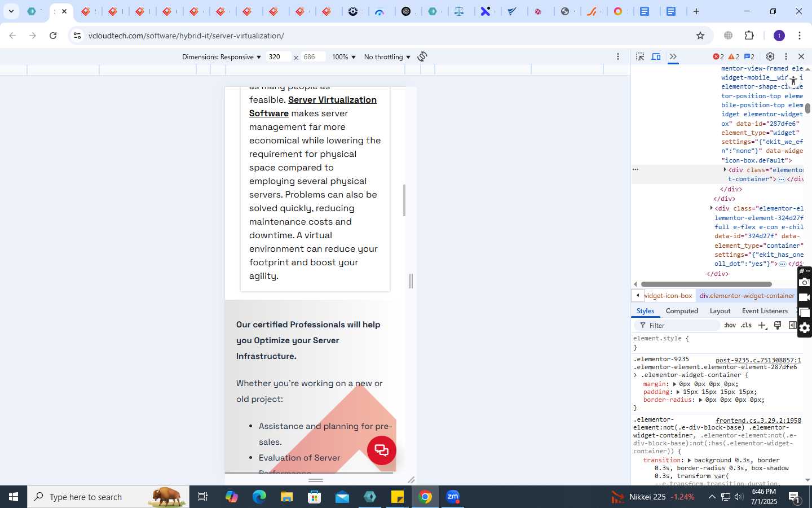Expand the transition shorthand property
Viewport: 812px width, 508px height.
690,461
